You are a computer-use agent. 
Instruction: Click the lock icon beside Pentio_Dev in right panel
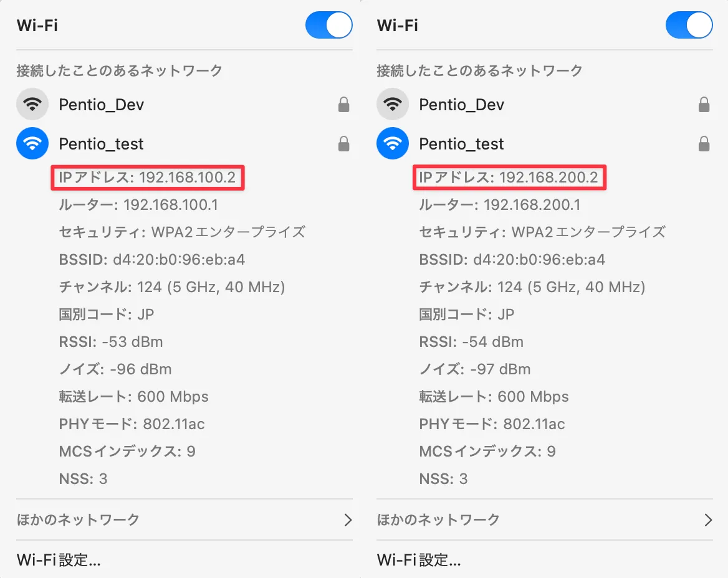coord(704,105)
